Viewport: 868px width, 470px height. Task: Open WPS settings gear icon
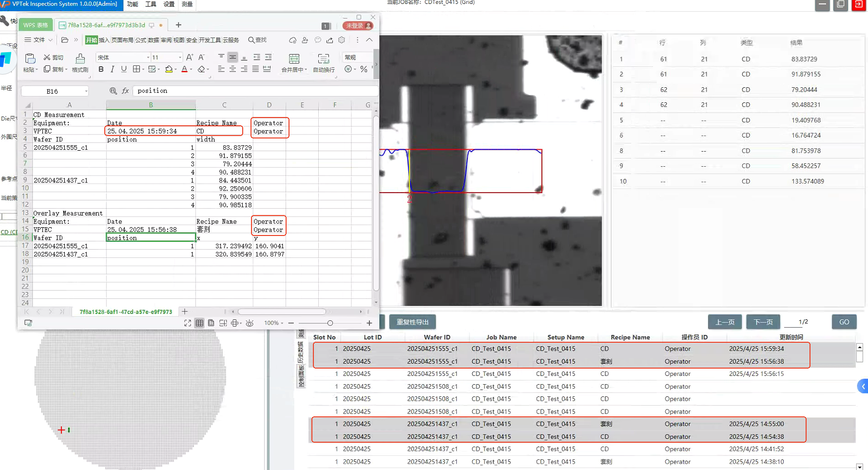342,40
